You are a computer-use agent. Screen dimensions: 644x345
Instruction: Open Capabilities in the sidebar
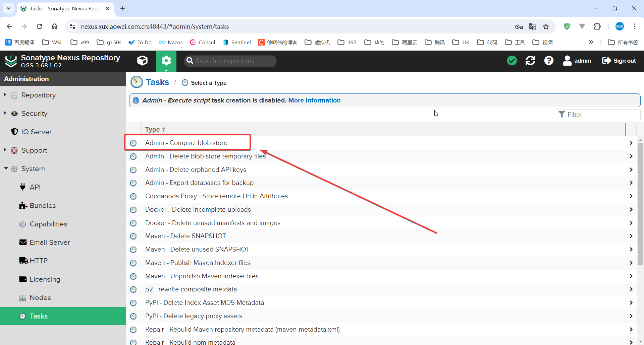pyautogui.click(x=48, y=224)
